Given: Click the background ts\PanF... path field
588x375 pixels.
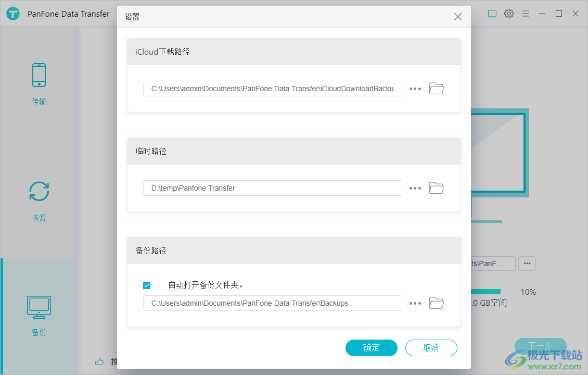Looking at the screenshot, I should pos(493,264).
